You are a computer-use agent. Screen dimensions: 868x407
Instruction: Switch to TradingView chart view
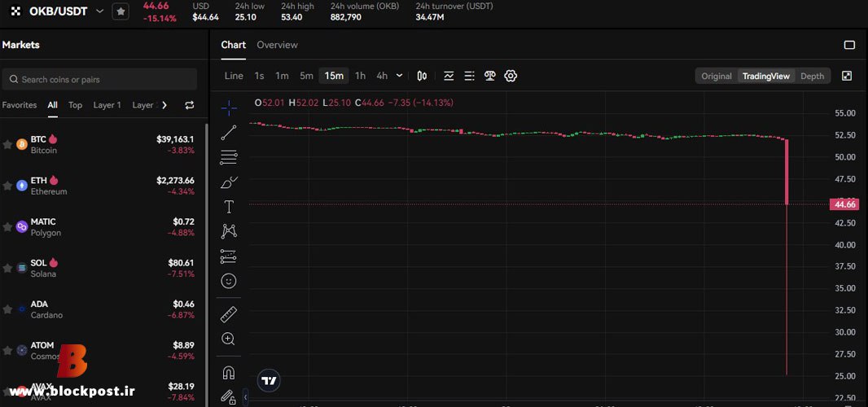[766, 77]
